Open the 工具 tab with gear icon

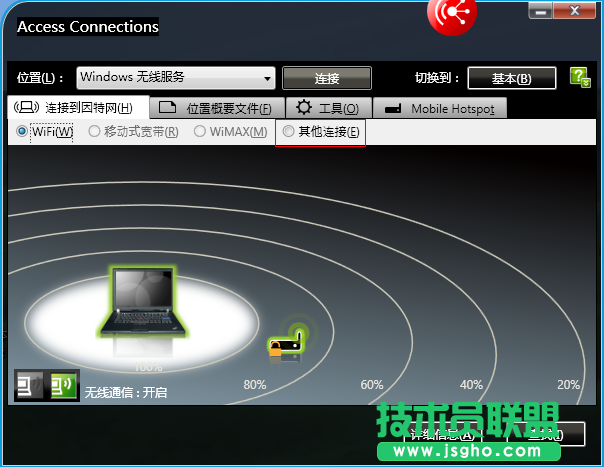coord(329,108)
